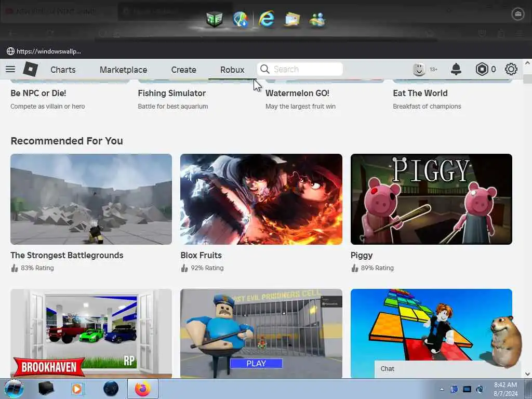Image resolution: width=532 pixels, height=399 pixels.
Task: Open the black folder taskbar icon
Action: click(46, 389)
